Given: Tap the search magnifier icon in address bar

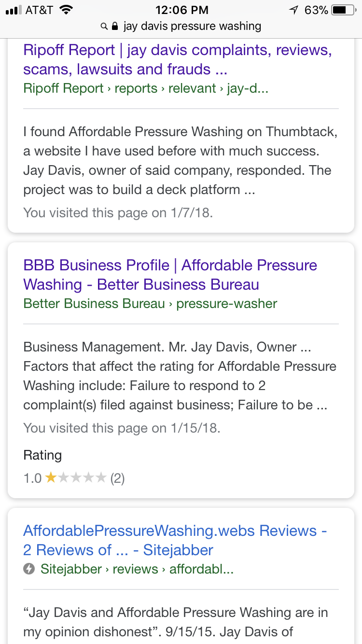Looking at the screenshot, I should click(104, 26).
